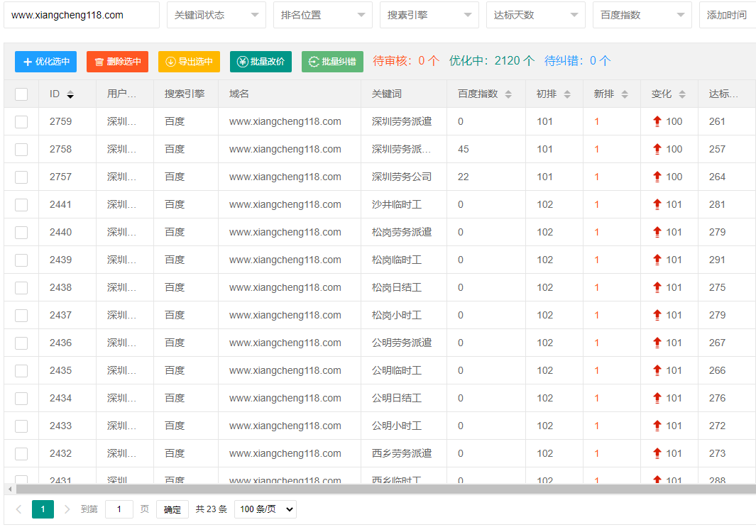The width and height of the screenshot is (756, 532).
Task: Toggle the select-all header checkbox
Action: 21,94
